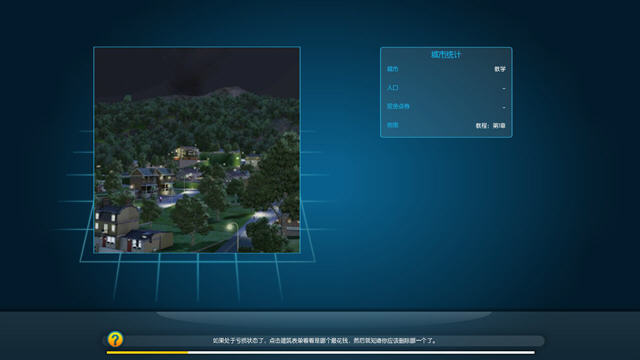The image size is (640, 360).
Task: Click the 教程 value in the last stats row
Action: tap(490, 125)
